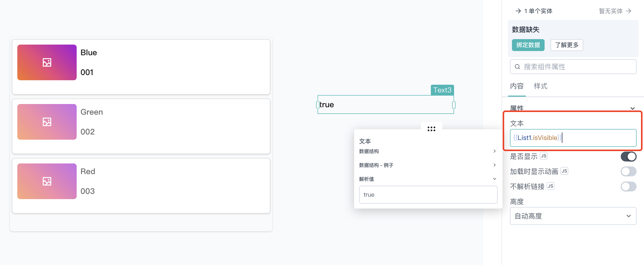The width and height of the screenshot is (644, 265).
Task: Click the 001 text in the list
Action: coord(87,72)
